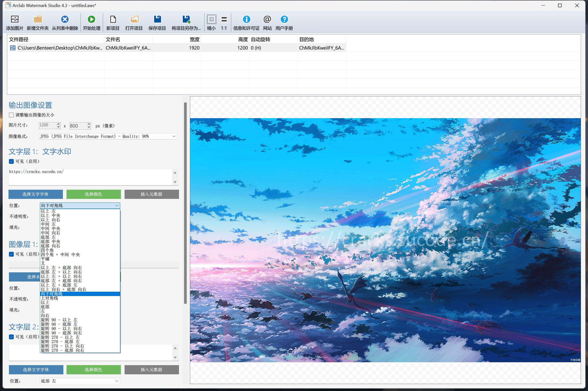The height and width of the screenshot is (391, 588).
Task: Open the image format JPEG dropdown
Action: tap(108, 136)
